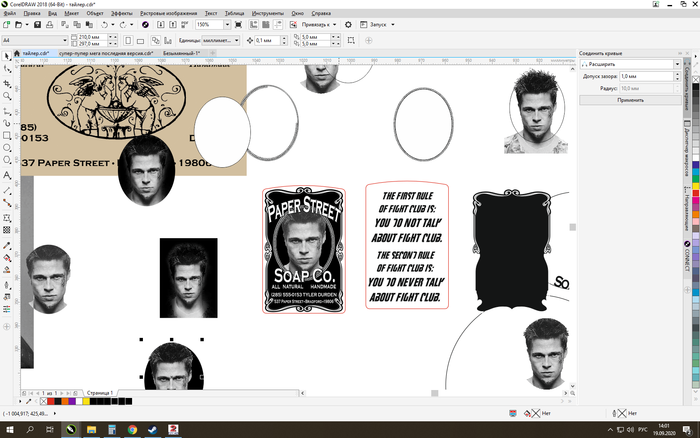
Task: Open the Open-file dropdown arrow
Action: 27,25
